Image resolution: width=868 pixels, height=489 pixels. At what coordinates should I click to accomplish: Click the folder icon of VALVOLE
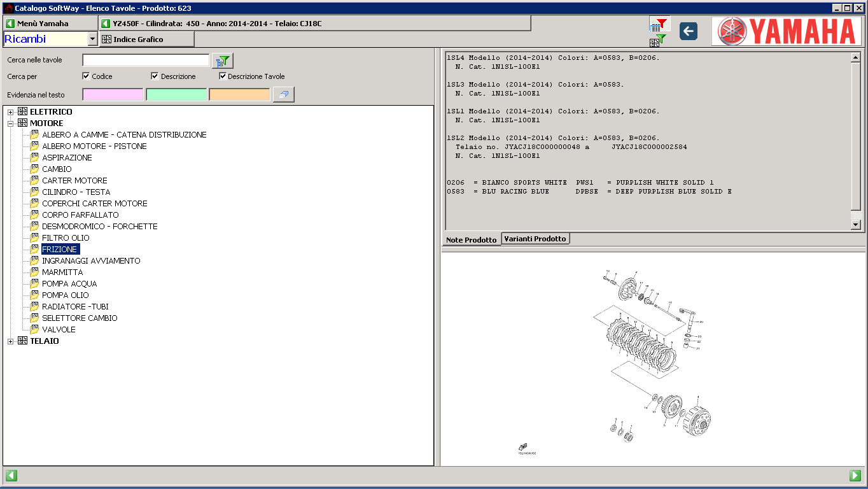click(34, 329)
